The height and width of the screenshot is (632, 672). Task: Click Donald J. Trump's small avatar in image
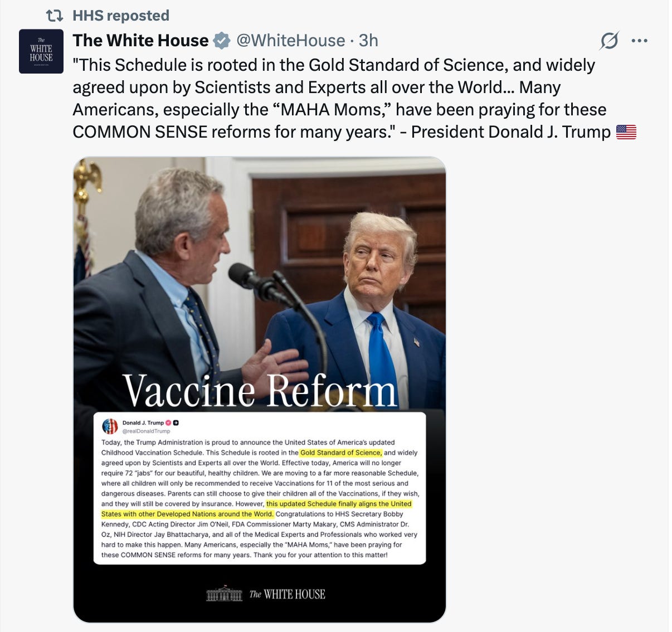click(x=110, y=426)
